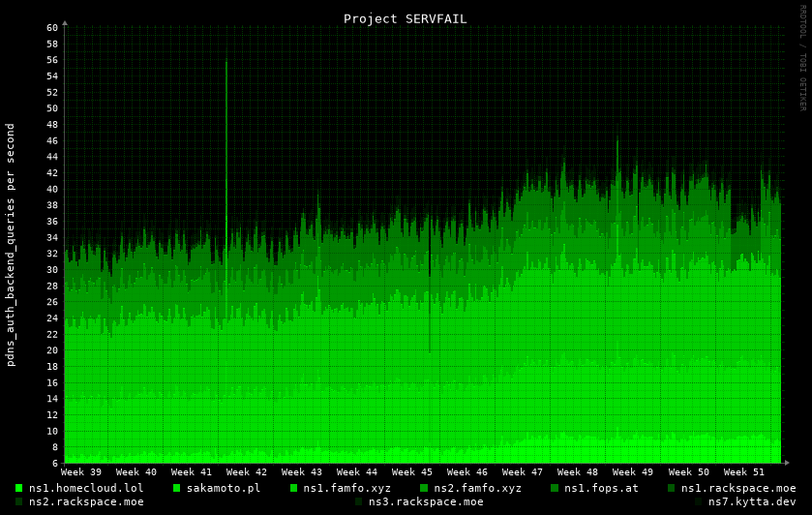Click the ns2.famfo.xyz legend color square
The height and width of the screenshot is (515, 812).
pos(424,488)
